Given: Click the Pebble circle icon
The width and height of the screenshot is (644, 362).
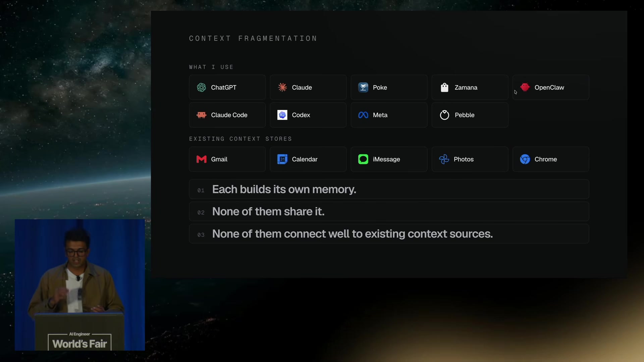Looking at the screenshot, I should (444, 115).
